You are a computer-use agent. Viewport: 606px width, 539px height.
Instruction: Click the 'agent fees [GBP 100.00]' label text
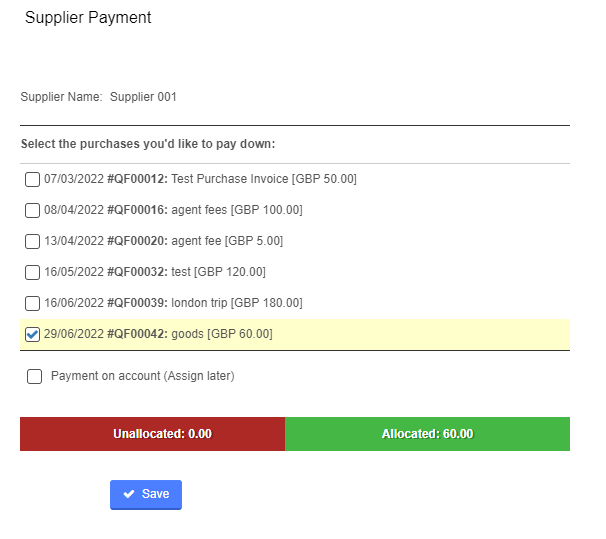pyautogui.click(x=237, y=210)
